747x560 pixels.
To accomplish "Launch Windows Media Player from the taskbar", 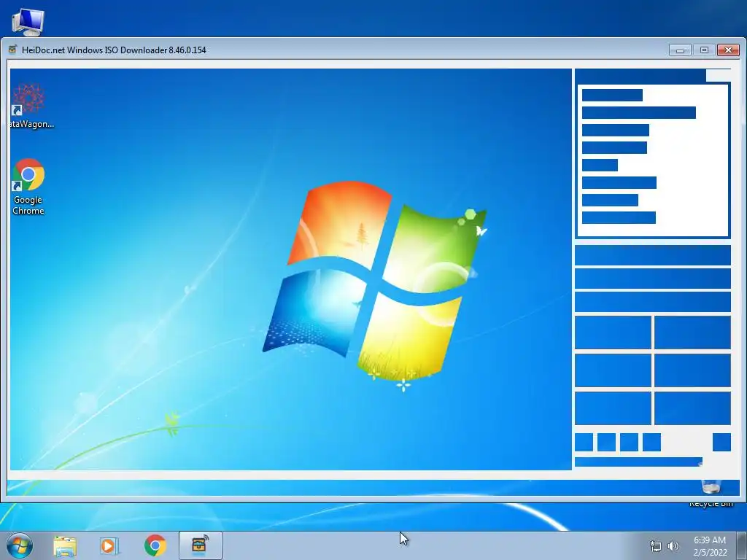I will [109, 545].
